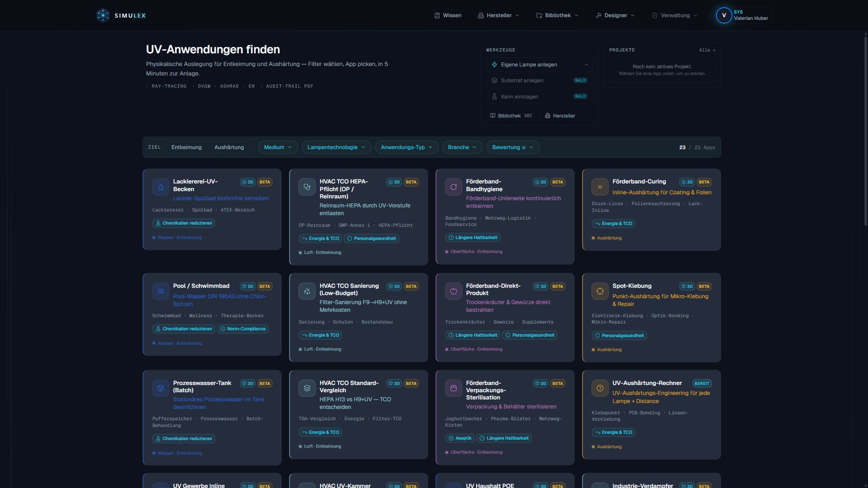868x488 pixels.
Task: Click 'Luft · Entkeimung' label on HVAC Standard-Vergleich
Action: (x=322, y=446)
